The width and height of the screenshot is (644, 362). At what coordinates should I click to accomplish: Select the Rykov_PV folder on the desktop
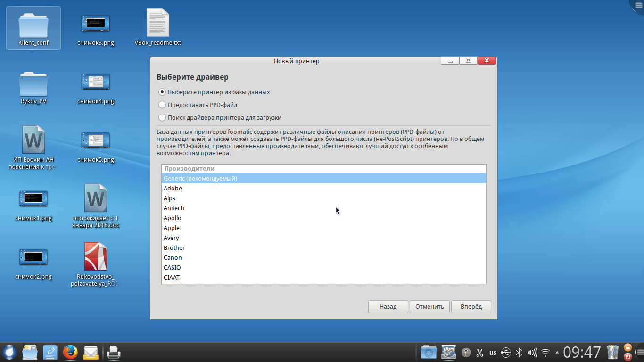(33, 87)
